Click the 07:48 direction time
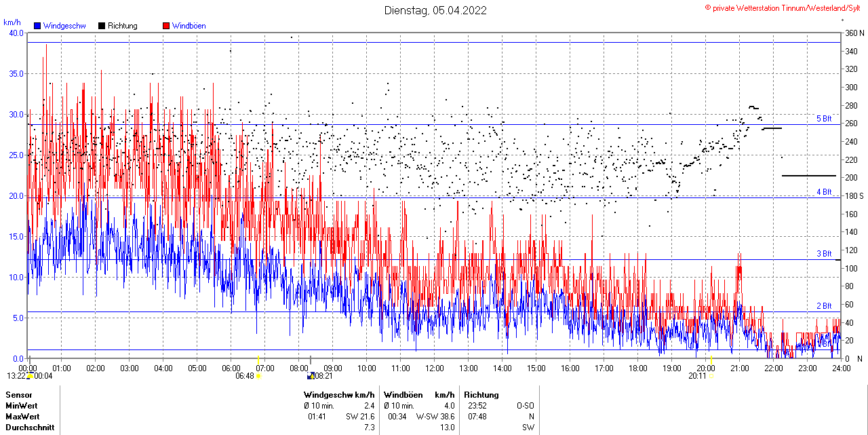Image resolution: width=868 pixels, height=435 pixels. pyautogui.click(x=477, y=417)
